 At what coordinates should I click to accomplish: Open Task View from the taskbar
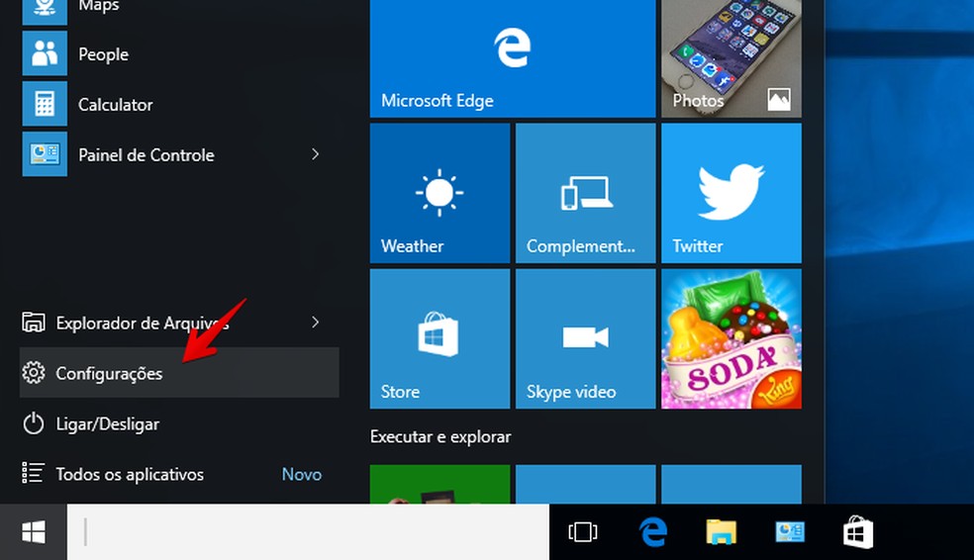click(583, 532)
